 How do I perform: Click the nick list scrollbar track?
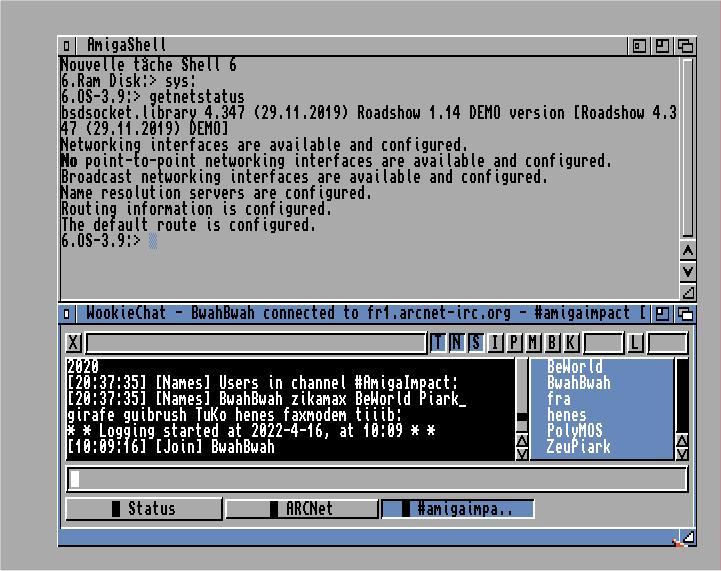tap(682, 396)
